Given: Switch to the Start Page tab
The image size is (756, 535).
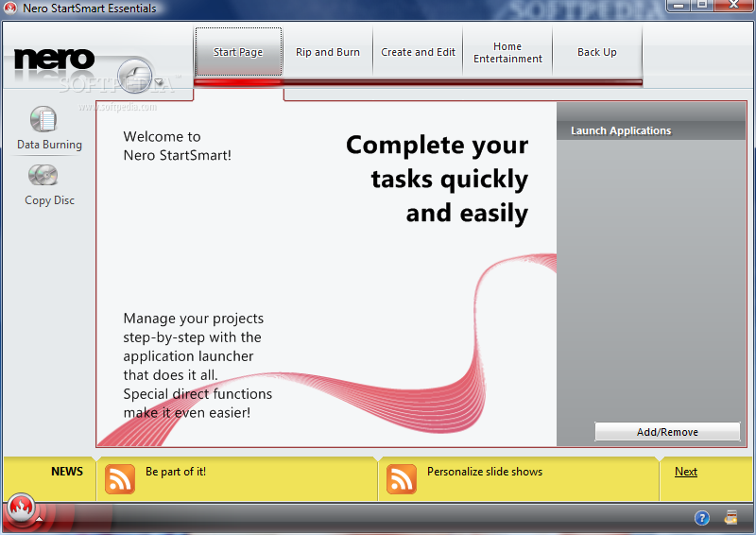Looking at the screenshot, I should click(x=238, y=52).
